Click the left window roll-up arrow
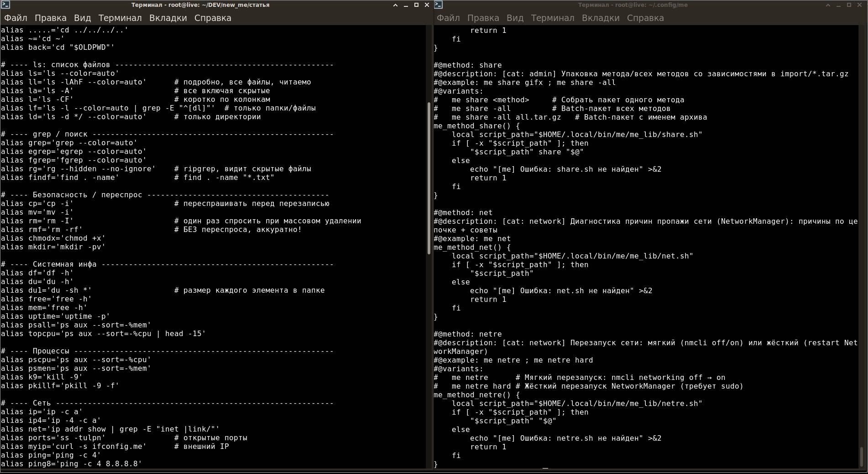Viewport: 868px width, 474px height. (x=395, y=5)
